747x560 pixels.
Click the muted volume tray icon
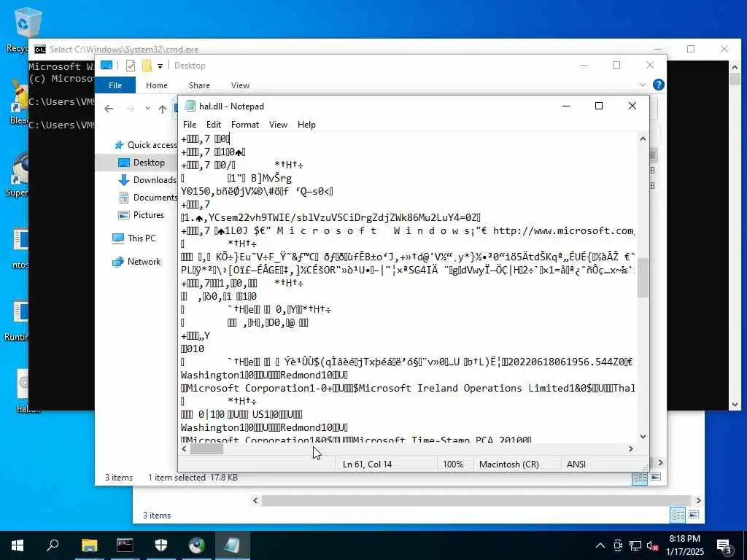point(653,545)
